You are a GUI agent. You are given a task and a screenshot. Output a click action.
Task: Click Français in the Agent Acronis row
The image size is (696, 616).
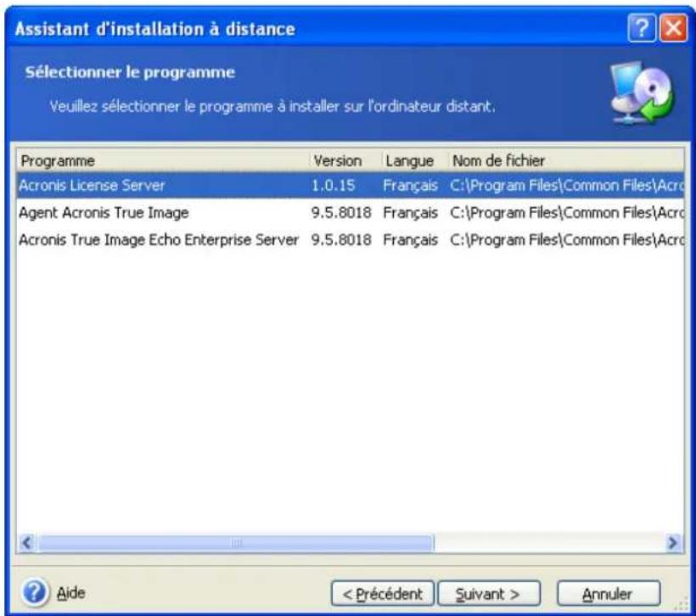[x=410, y=213]
